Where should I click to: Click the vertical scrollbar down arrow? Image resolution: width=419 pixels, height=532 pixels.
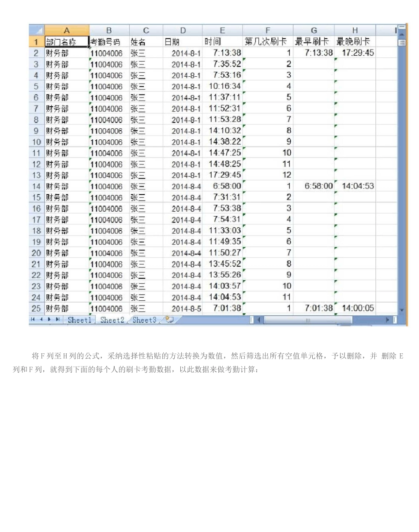pyautogui.click(x=401, y=310)
